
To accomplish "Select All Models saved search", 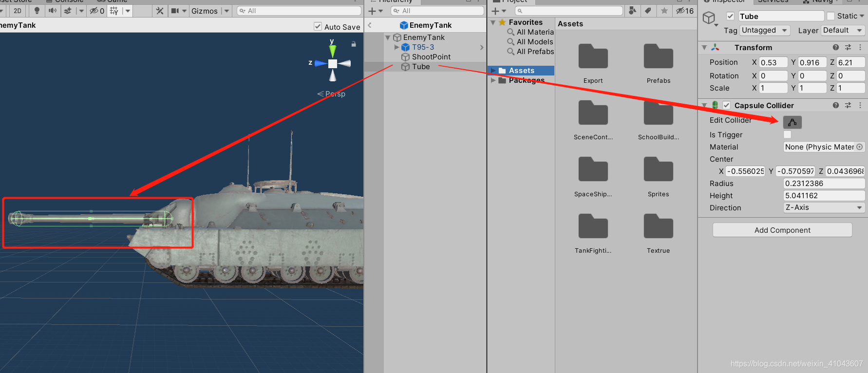I will [x=535, y=42].
